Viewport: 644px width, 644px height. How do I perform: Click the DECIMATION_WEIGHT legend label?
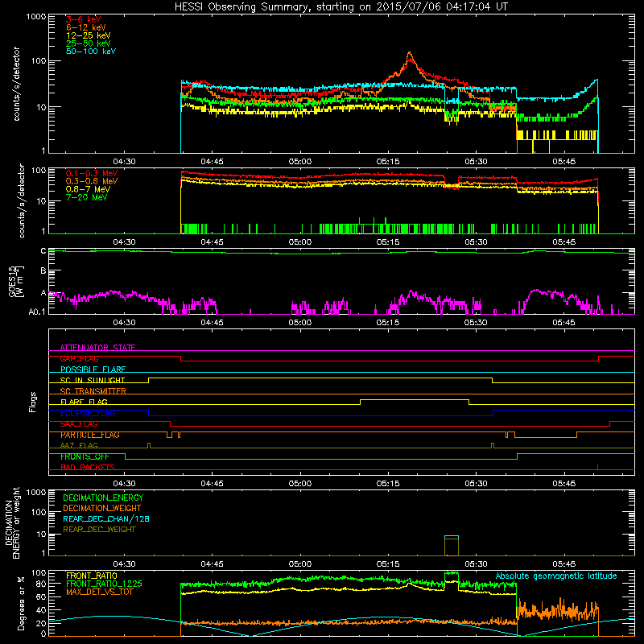[102, 509]
